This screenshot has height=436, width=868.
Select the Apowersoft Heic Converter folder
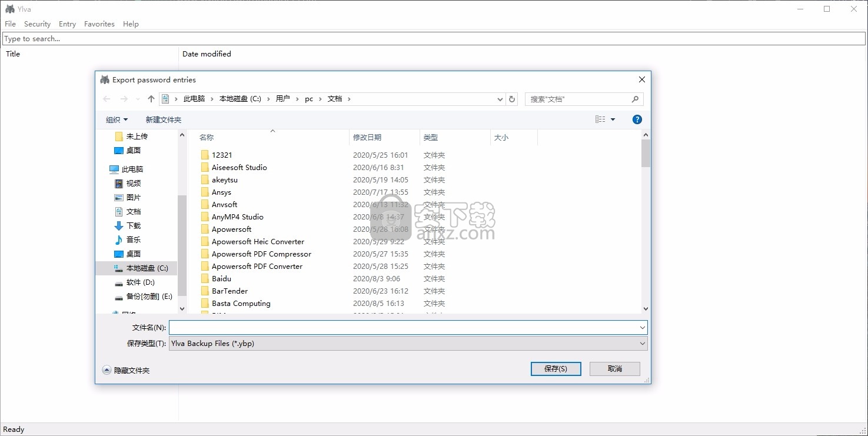click(258, 241)
